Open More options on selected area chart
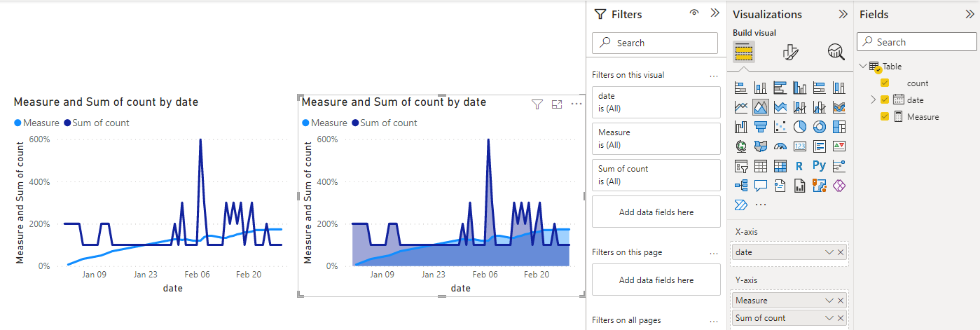 pos(577,104)
